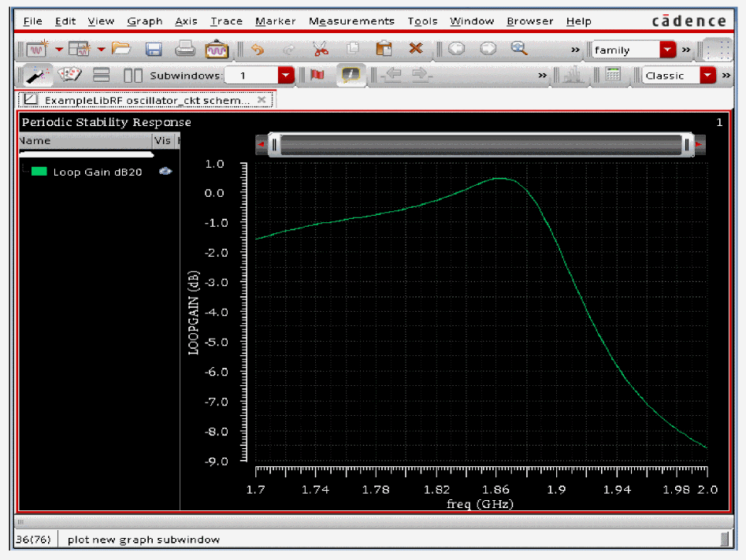Image resolution: width=746 pixels, height=560 pixels.
Task: Open the Marker menu
Action: coord(276,21)
